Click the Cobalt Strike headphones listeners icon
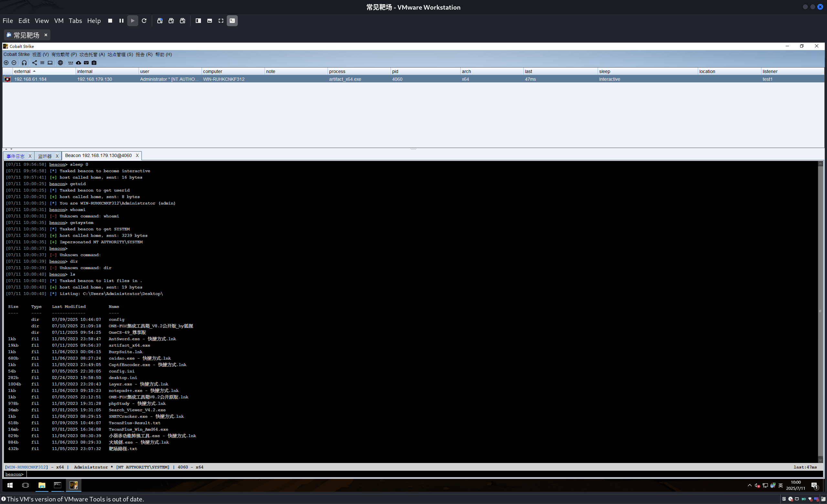 point(24,63)
